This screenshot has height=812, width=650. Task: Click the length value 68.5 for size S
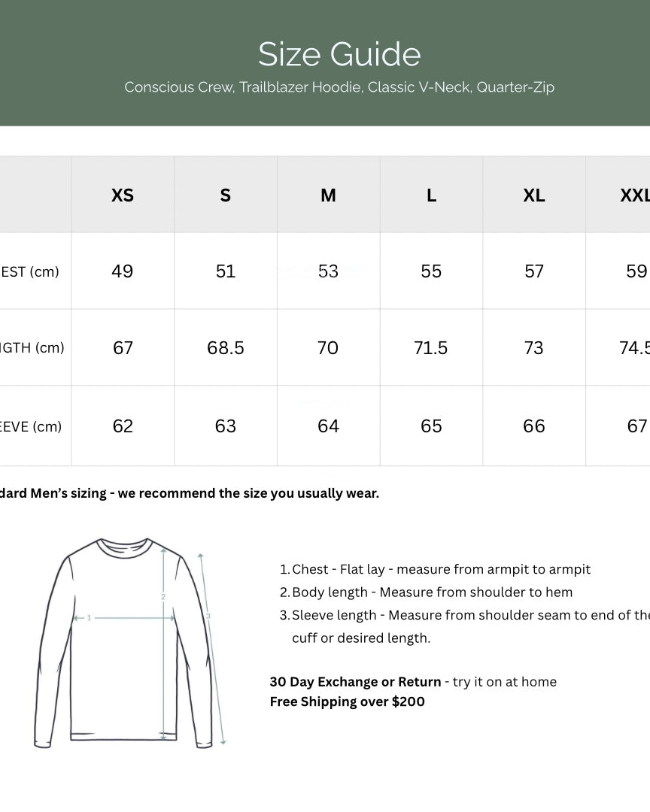point(226,348)
